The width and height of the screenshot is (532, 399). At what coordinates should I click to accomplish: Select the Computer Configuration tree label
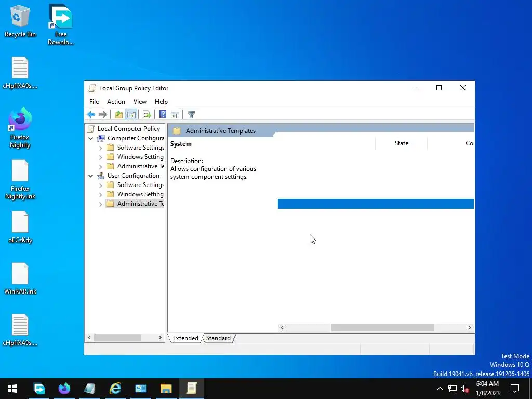(x=136, y=138)
